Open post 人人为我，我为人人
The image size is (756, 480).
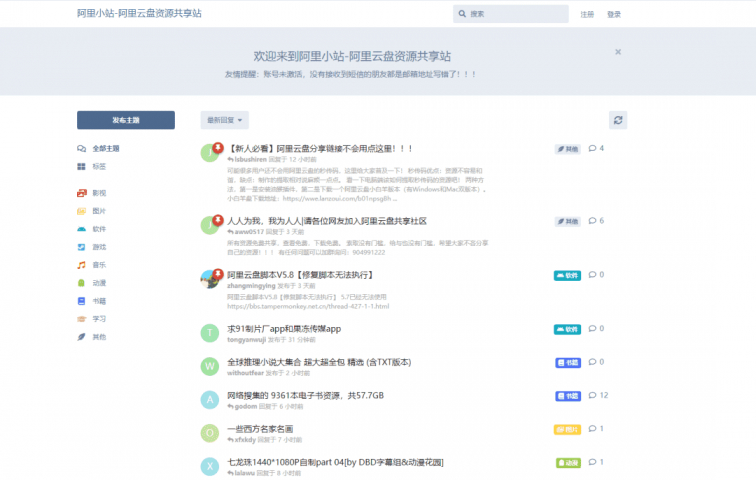[327, 221]
